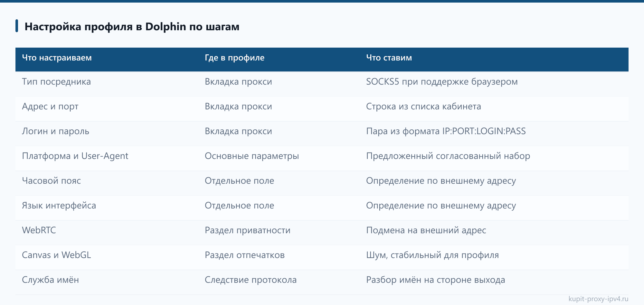The height and width of the screenshot is (305, 644).
Task: Click 'Строка из списка кабинета'
Action: coord(423,106)
